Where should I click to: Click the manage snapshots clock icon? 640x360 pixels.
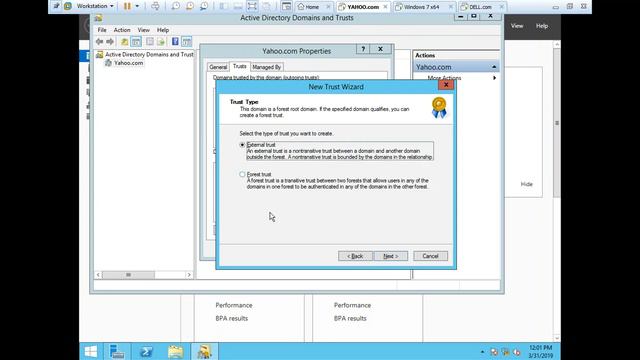point(204,6)
